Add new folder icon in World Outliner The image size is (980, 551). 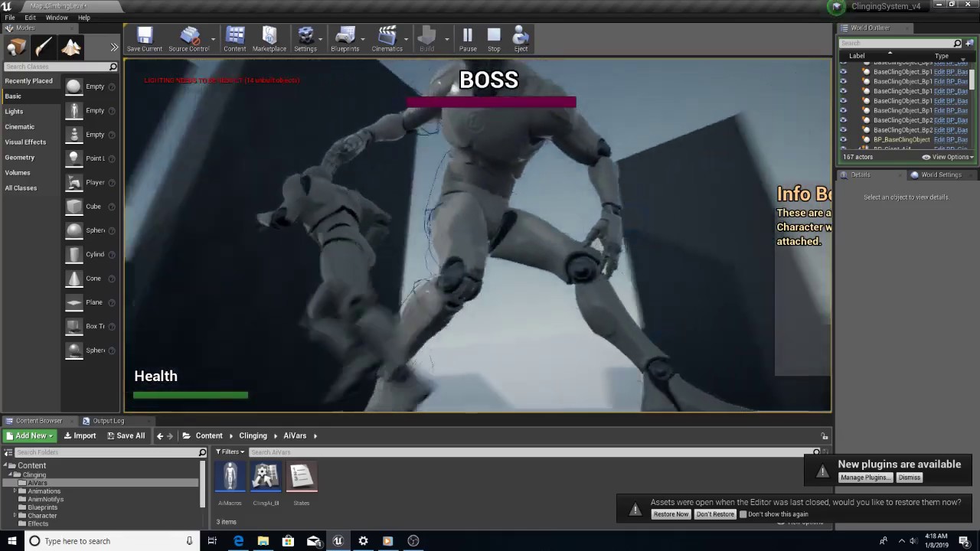[969, 43]
